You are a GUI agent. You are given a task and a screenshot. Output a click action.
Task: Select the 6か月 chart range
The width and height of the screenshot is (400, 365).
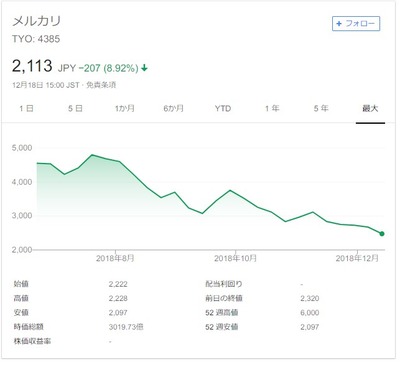click(173, 108)
